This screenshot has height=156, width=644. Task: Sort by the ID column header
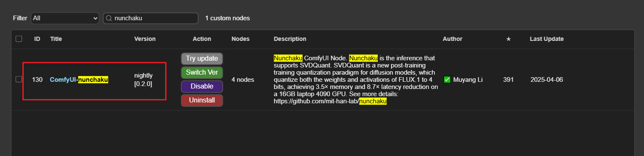(37, 39)
